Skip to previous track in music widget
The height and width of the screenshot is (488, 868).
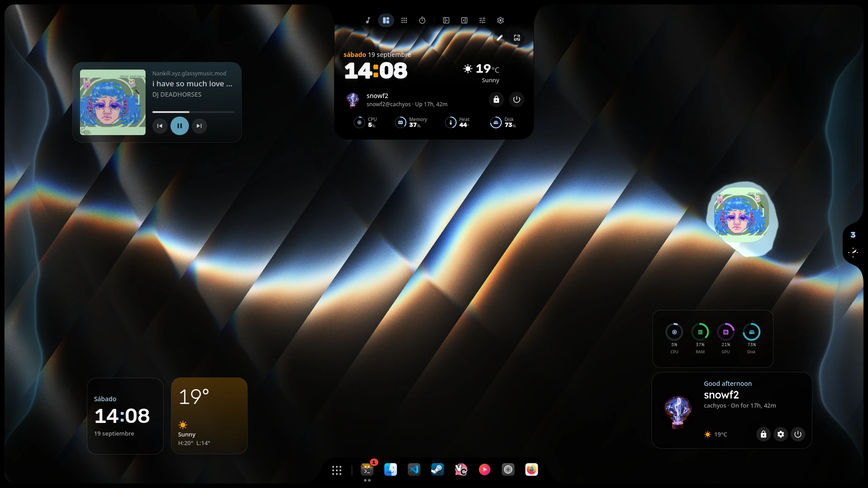[x=160, y=126]
